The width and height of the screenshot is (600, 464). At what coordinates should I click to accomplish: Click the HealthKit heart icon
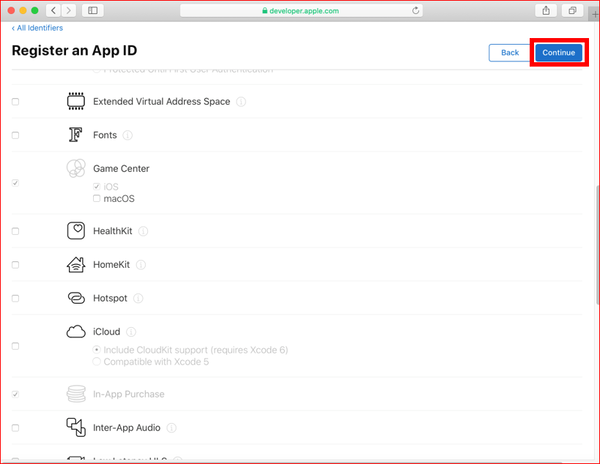(x=76, y=231)
